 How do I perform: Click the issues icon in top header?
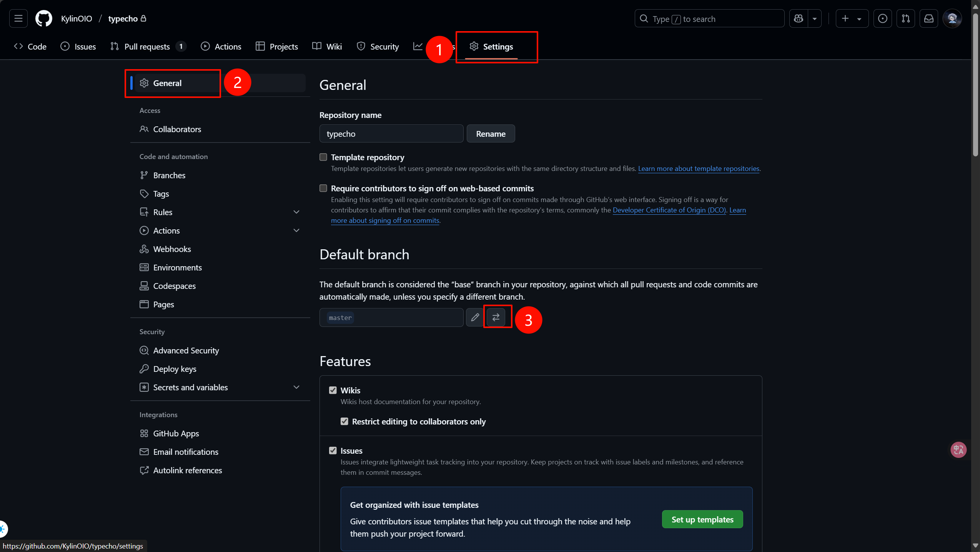882,18
